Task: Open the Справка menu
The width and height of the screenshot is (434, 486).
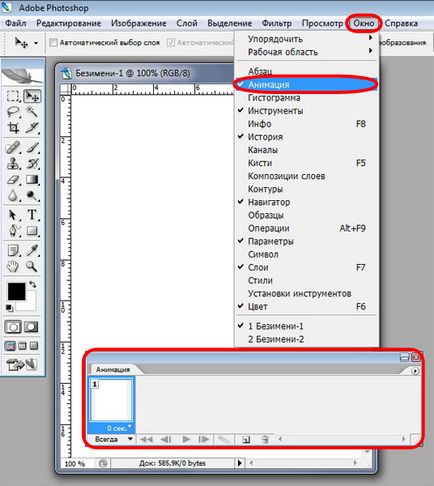Action: click(401, 23)
